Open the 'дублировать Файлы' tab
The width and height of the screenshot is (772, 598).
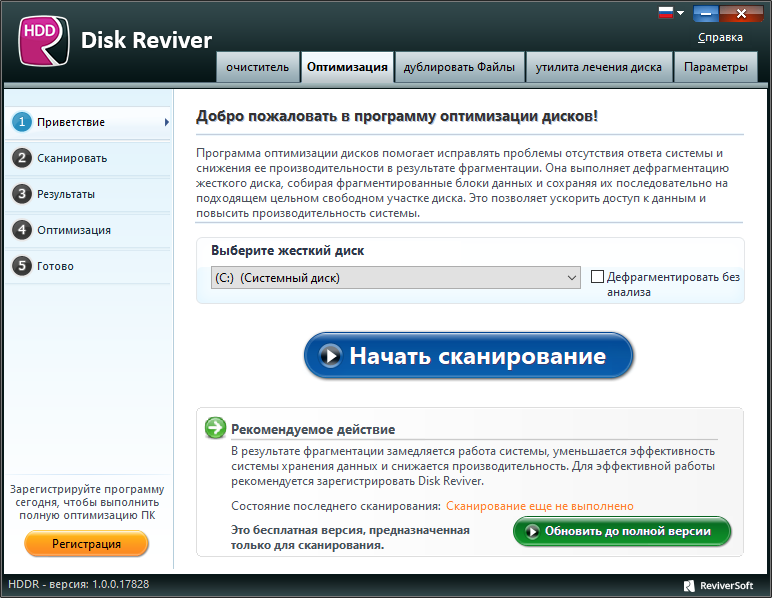[459, 67]
